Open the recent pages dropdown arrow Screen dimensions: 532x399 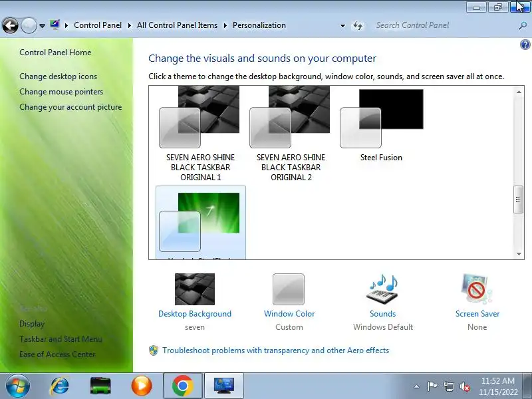(42, 26)
